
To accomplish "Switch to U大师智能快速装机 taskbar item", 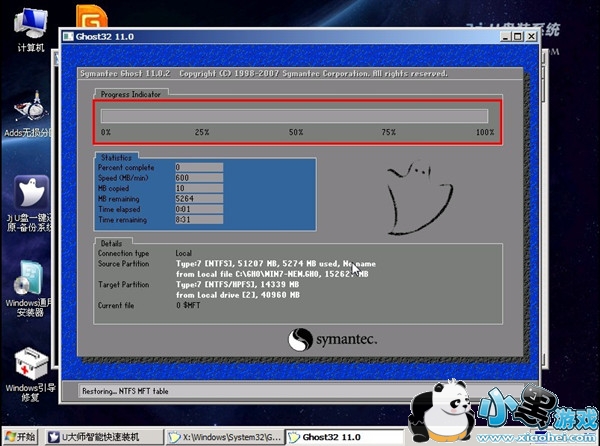I will [103, 436].
